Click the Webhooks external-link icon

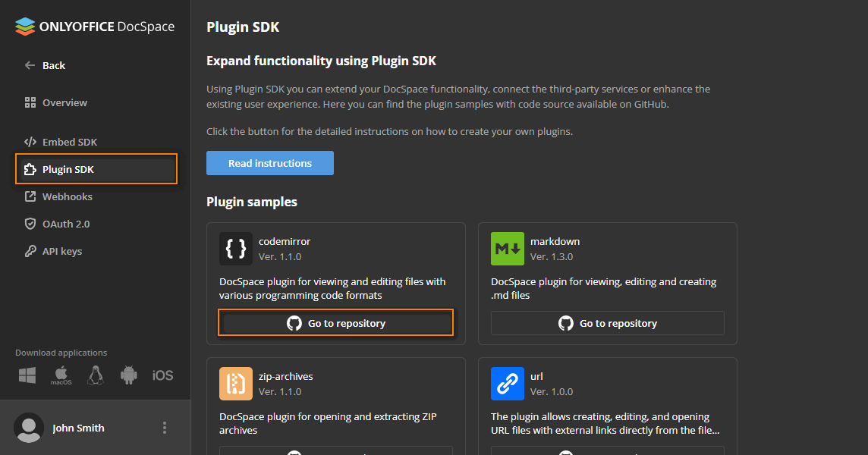30,196
